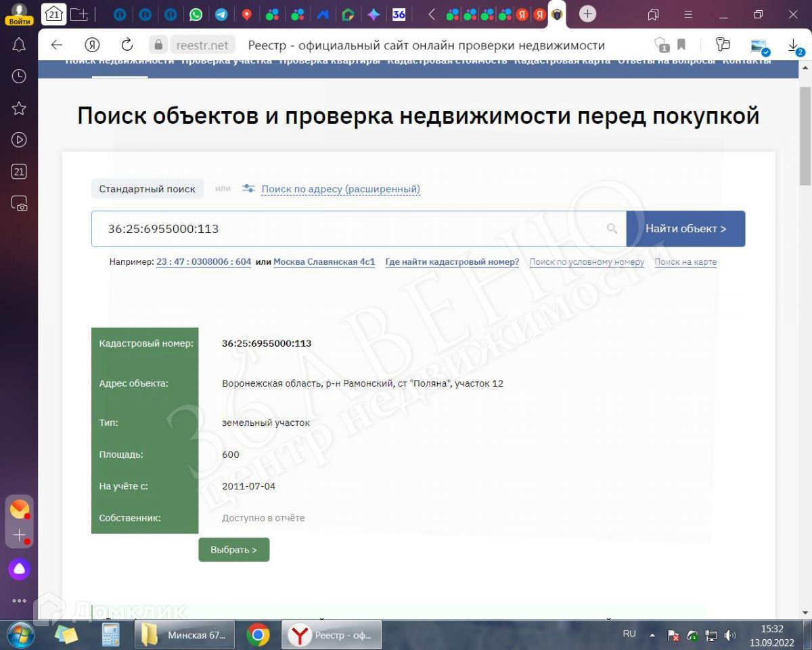Click the 'Войти' profile avatar
The height and width of the screenshot is (650, 812).
tap(19, 14)
